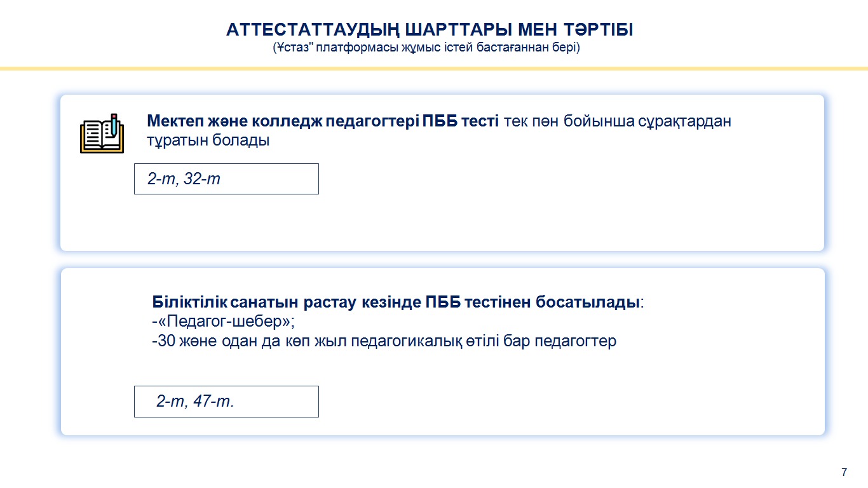Click the box labeled 2-т, 47-т.
The height and width of the screenshot is (488, 868).
click(x=226, y=402)
